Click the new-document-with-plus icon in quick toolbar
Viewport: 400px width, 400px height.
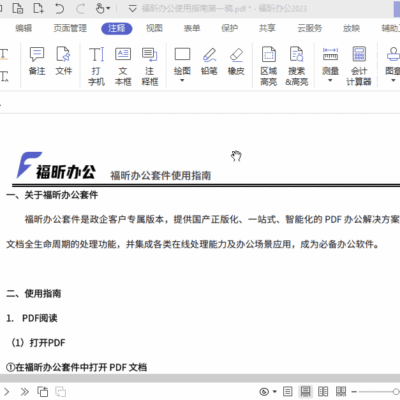coord(38,8)
